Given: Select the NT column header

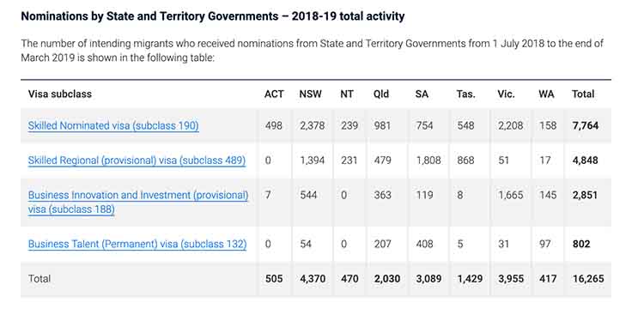Looking at the screenshot, I should 347,94.
